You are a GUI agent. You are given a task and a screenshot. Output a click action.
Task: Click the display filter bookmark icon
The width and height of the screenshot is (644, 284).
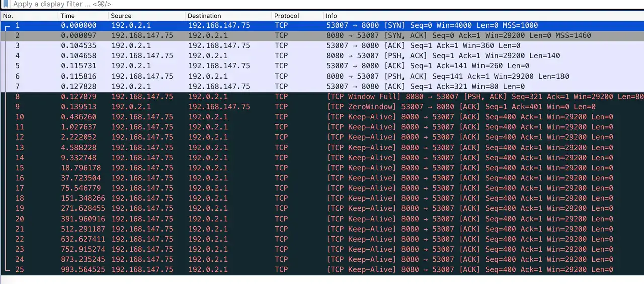(6, 4)
